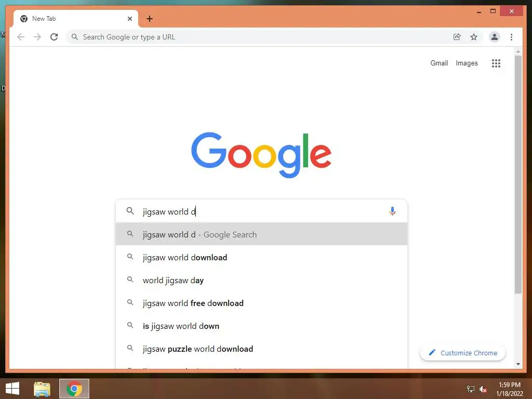Select suggestion "jigsaw world d - Google Search"
532x399 pixels.
click(262, 234)
